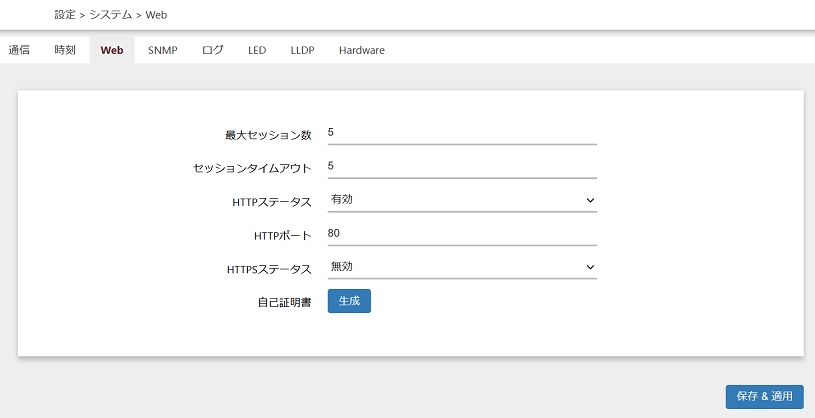Switch to the 通信 tab
The height and width of the screenshot is (418, 815).
pyautogui.click(x=19, y=50)
